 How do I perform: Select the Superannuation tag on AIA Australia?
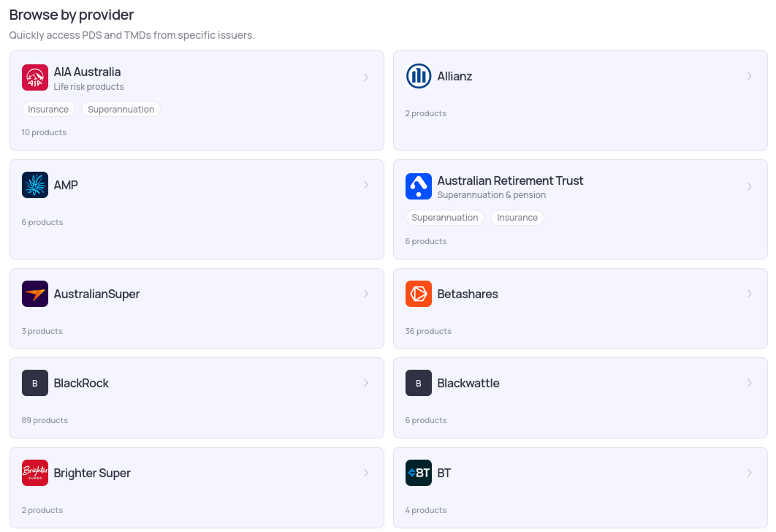click(121, 110)
